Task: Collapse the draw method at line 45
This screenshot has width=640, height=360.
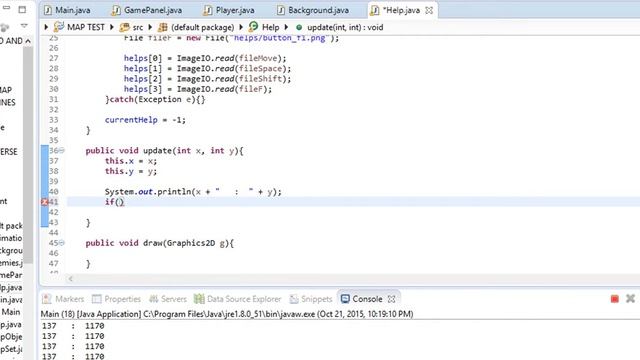Action: click(x=62, y=242)
